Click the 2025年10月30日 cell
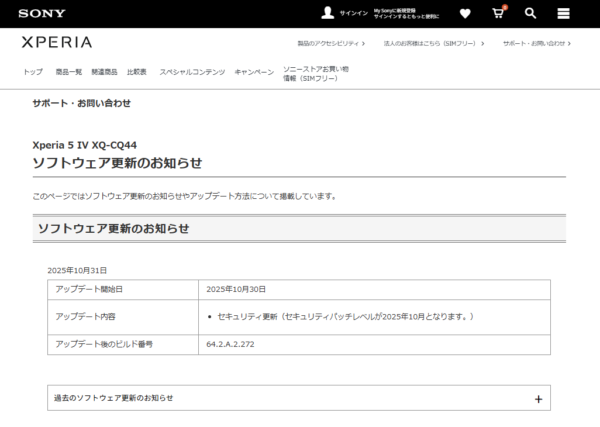The width and height of the screenshot is (600, 427). pos(374,289)
